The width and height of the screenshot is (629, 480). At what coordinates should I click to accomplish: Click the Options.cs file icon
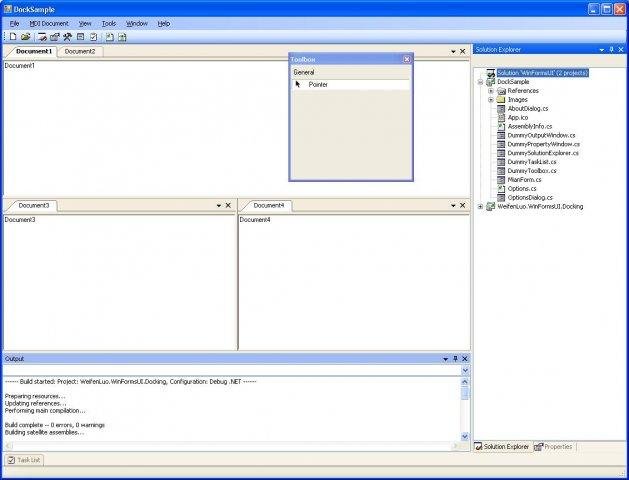pos(501,188)
